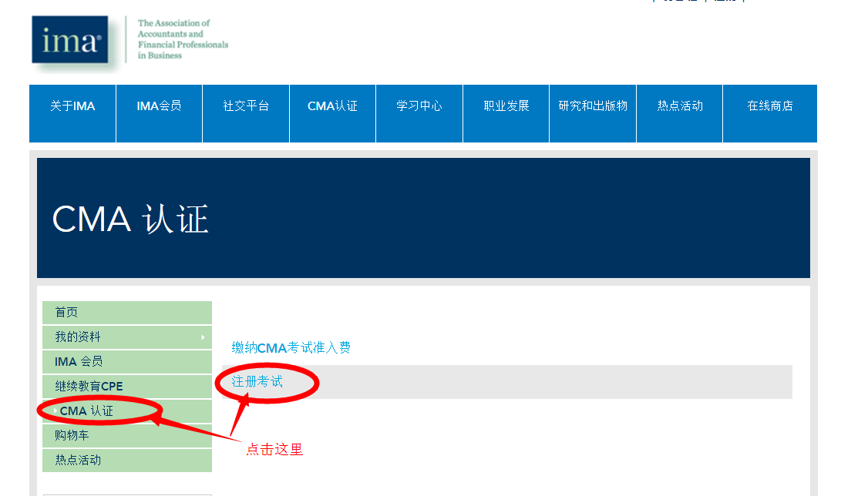
Task: Click the circled 注册考试 link
Action: coord(257,382)
